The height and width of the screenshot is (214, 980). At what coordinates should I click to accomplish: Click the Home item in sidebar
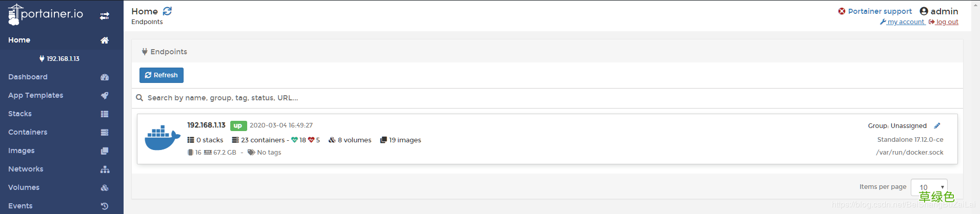click(x=19, y=40)
